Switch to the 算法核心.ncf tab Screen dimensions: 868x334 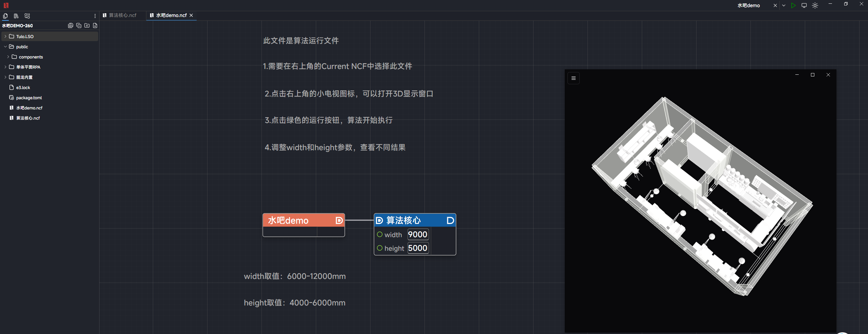[122, 15]
